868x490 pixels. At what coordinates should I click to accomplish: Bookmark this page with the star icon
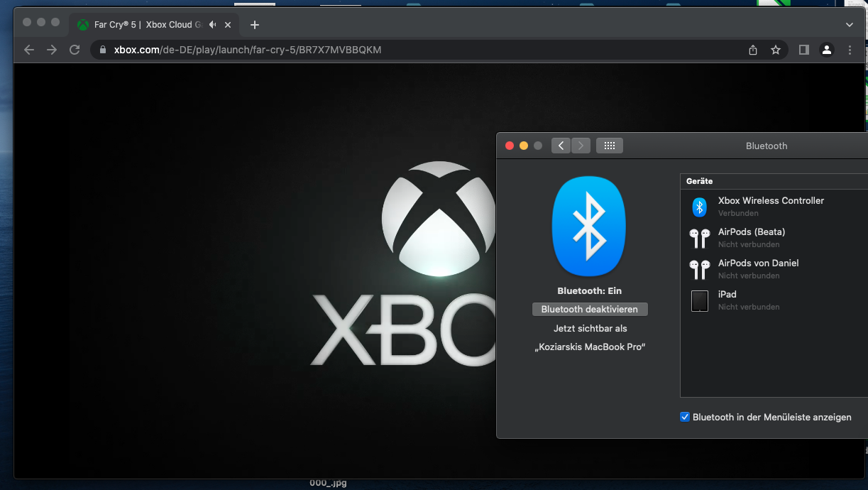click(776, 50)
